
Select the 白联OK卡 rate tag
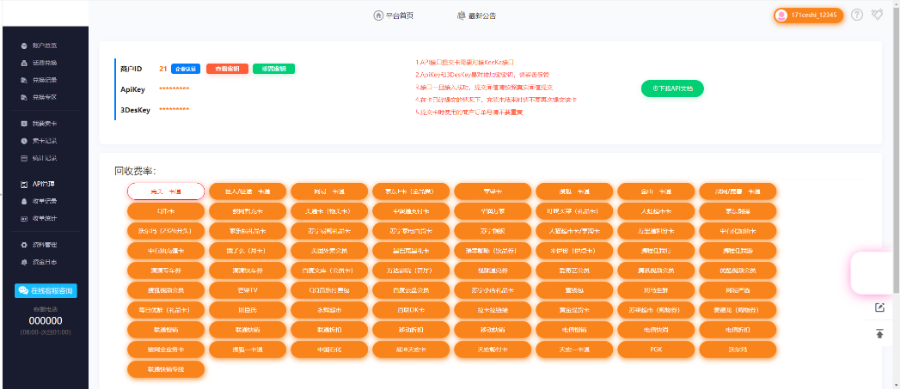pyautogui.click(x=411, y=310)
